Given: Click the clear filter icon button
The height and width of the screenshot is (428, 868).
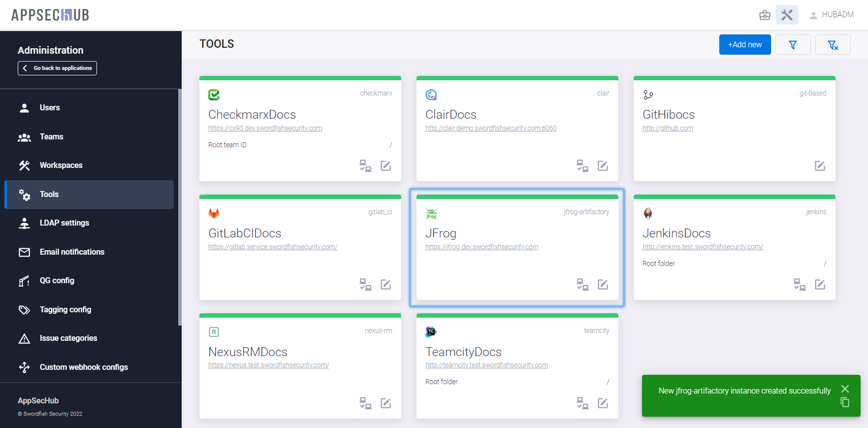Looking at the screenshot, I should point(833,45).
